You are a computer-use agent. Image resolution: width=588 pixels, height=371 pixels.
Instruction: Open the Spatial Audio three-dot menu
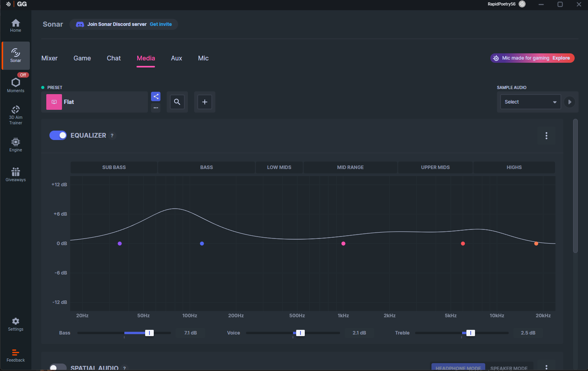click(546, 367)
